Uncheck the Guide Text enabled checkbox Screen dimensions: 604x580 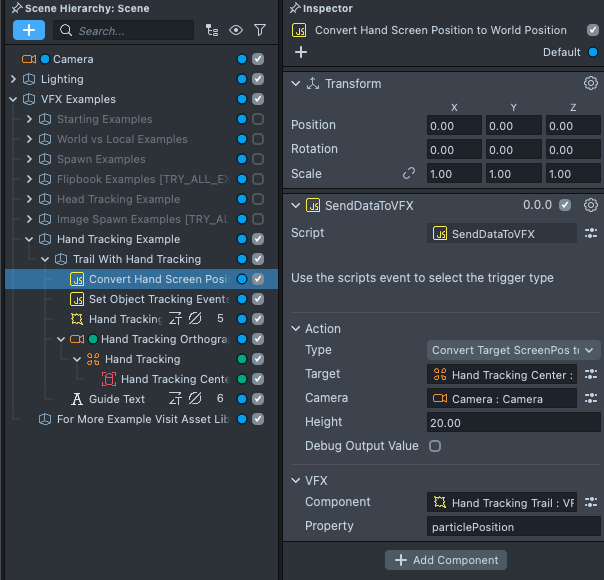[x=258, y=399]
